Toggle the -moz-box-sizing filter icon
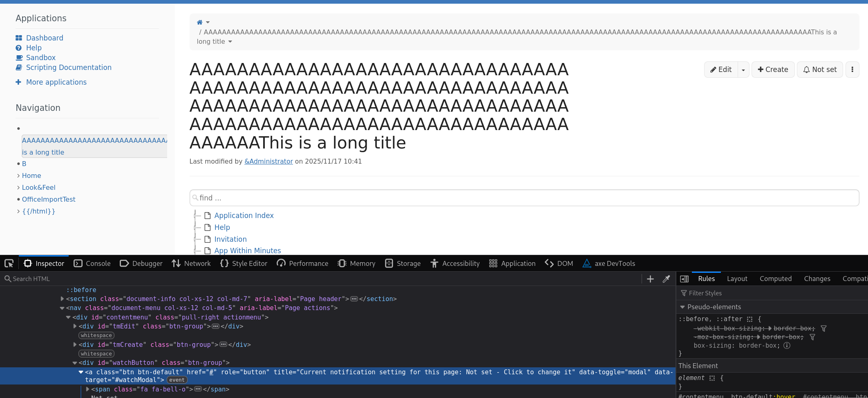 pyautogui.click(x=812, y=337)
